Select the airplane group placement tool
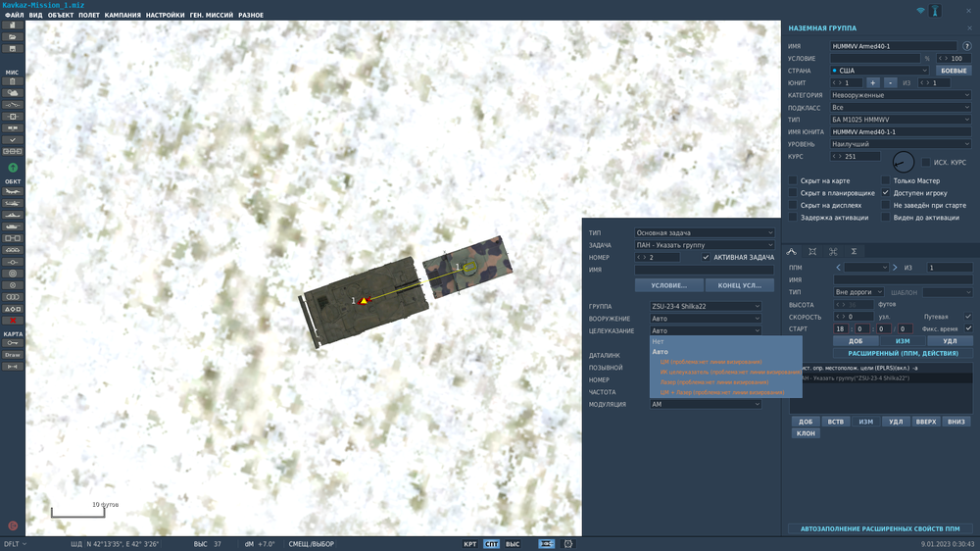980x551 pixels. pos(13,191)
